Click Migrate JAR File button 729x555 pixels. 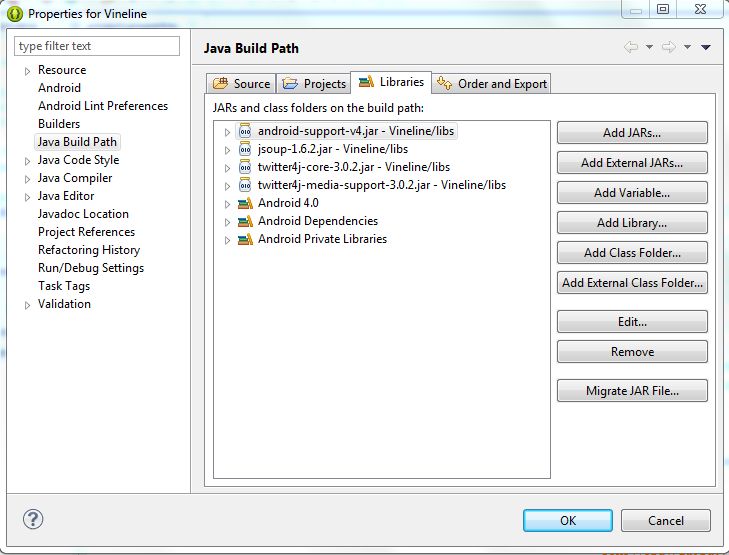tap(632, 391)
